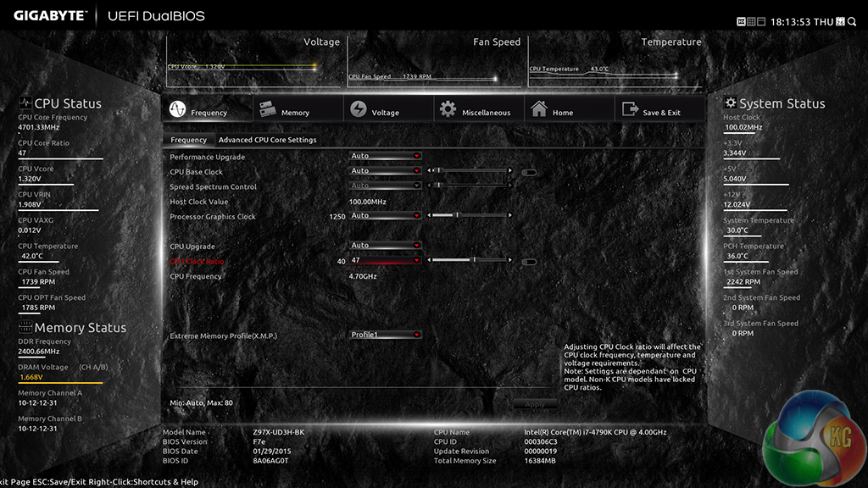This screenshot has width=868, height=488.
Task: Click the magnifier search icon
Action: 852,21
